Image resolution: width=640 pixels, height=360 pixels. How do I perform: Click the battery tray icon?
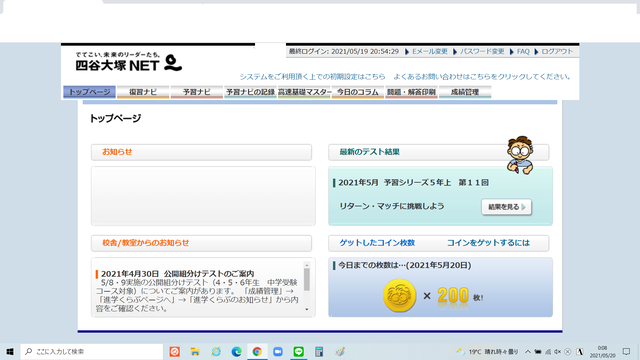click(x=538, y=351)
